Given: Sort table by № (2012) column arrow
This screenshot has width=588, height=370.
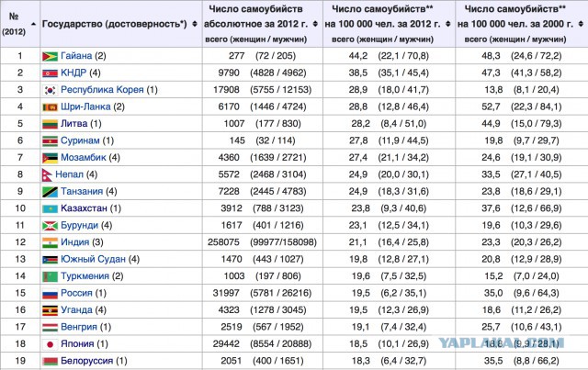Looking at the screenshot, I should [x=34, y=24].
